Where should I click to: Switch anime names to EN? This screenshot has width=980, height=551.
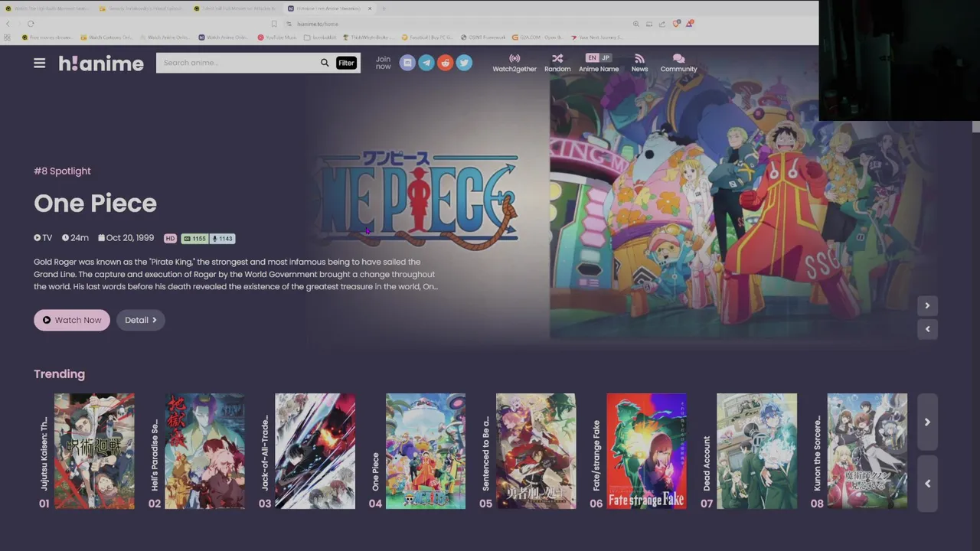592,58
